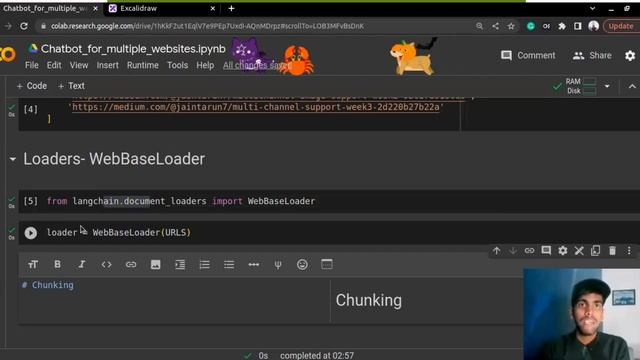Click the browser address bar URL
Screen dimensions: 640x360
[x=207, y=26]
